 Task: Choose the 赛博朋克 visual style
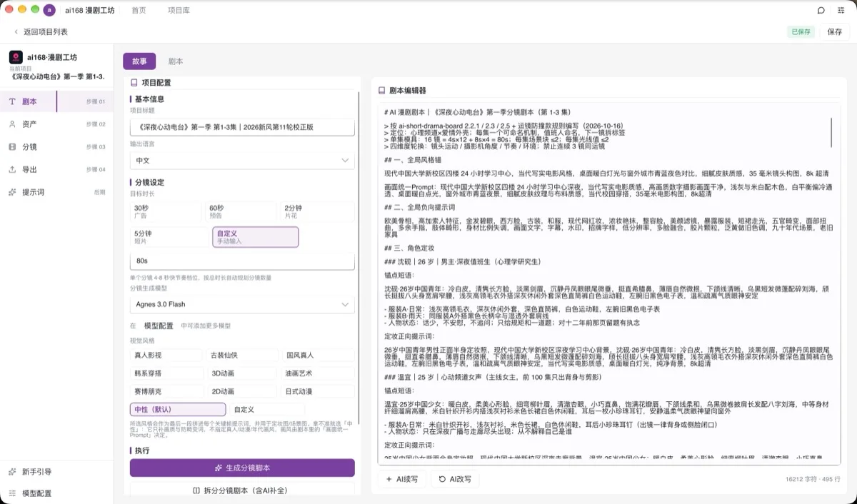pyautogui.click(x=166, y=391)
